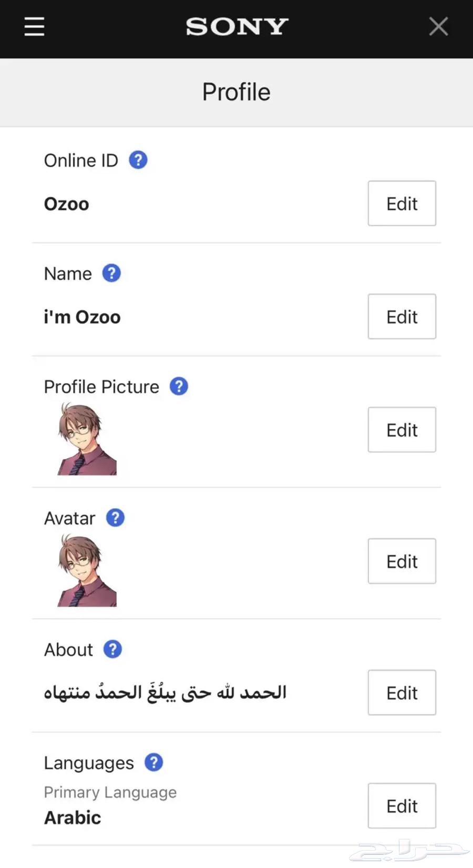The image size is (473, 868).
Task: Edit the About text
Action: [402, 693]
